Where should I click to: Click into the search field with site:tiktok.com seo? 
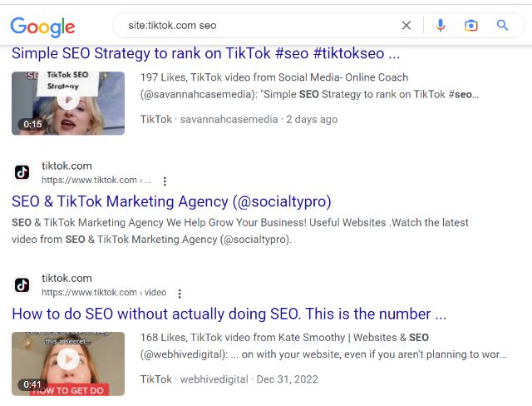(258, 25)
